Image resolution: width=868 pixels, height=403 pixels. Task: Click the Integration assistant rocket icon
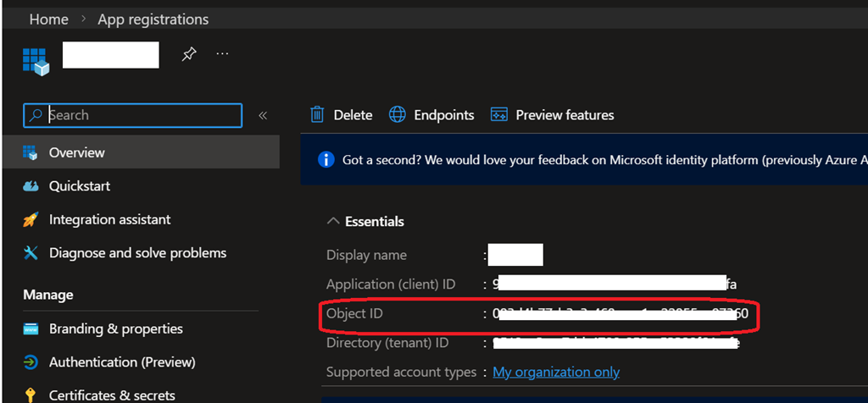(x=31, y=219)
